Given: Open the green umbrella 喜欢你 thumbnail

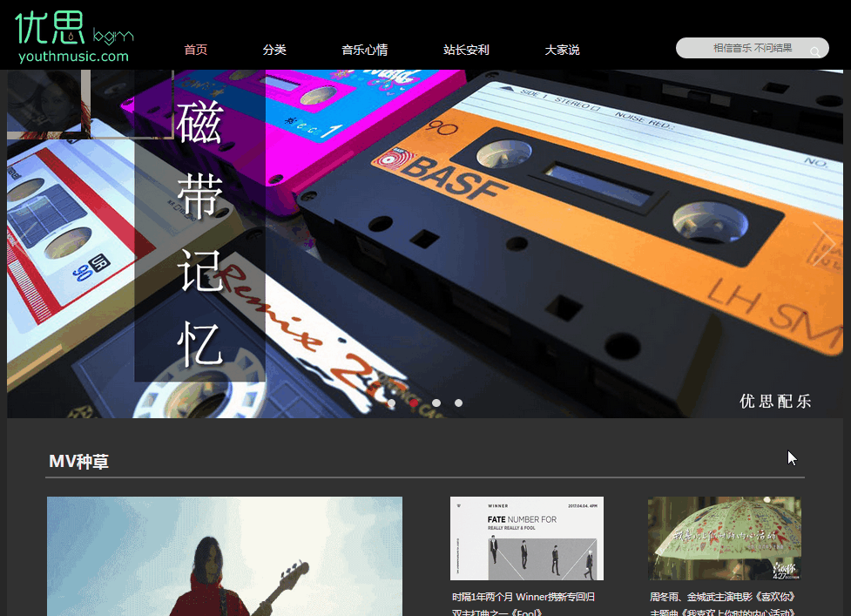Looking at the screenshot, I should (725, 538).
